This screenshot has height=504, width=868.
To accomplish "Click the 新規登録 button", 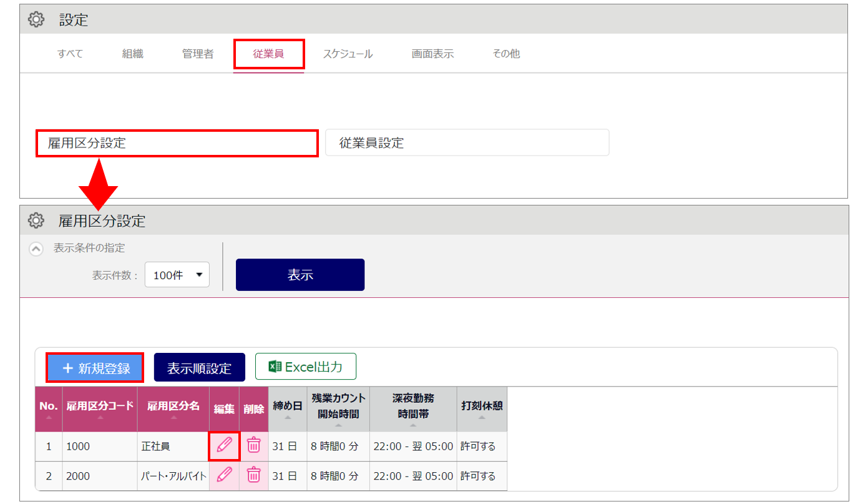I will tap(95, 368).
